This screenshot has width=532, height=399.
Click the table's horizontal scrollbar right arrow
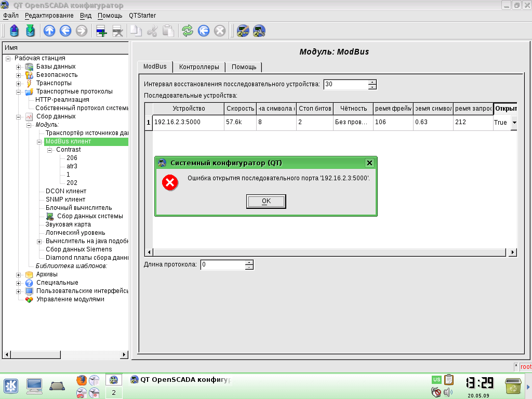click(513, 252)
